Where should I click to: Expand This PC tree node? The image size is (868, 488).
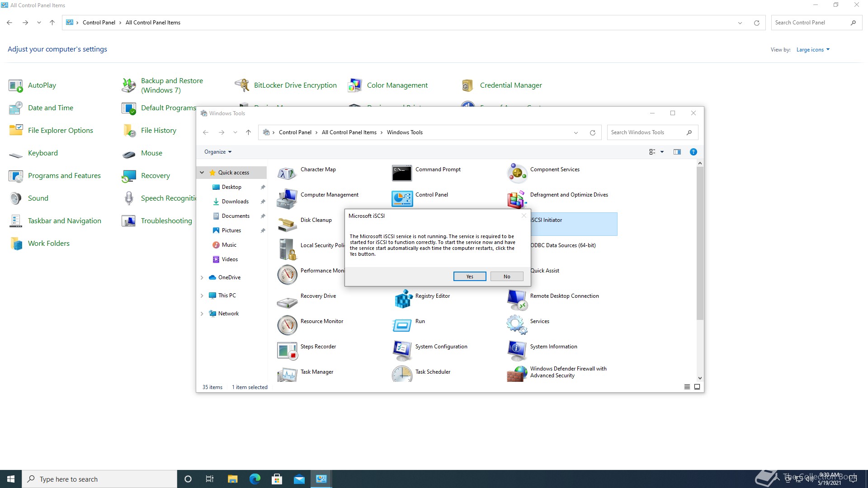[x=202, y=296]
